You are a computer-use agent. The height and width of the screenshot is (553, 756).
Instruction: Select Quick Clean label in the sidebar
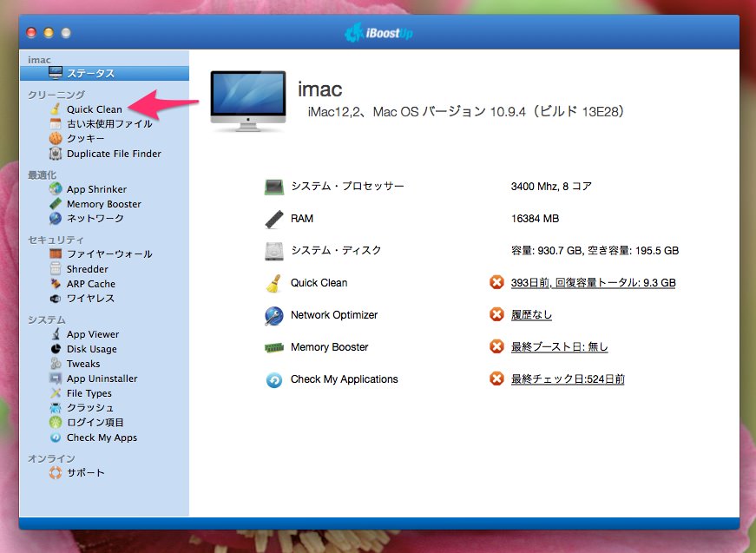click(95, 109)
